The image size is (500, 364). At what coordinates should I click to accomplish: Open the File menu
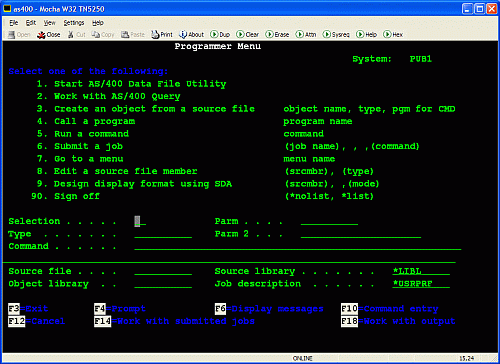[x=14, y=23]
